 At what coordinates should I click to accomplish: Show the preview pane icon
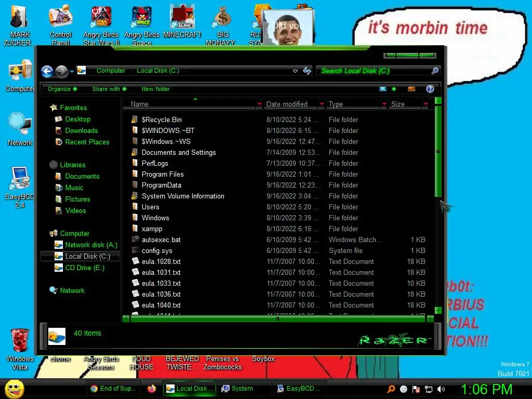tap(411, 89)
